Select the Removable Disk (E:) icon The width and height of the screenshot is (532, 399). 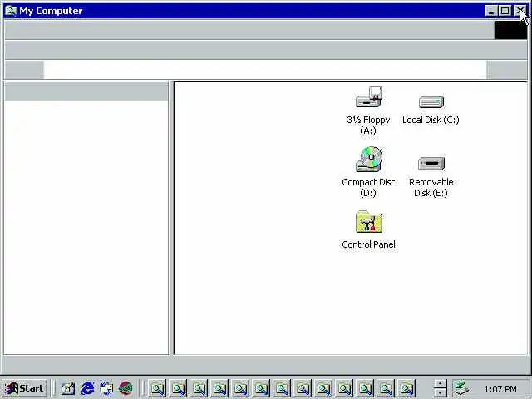(x=431, y=164)
